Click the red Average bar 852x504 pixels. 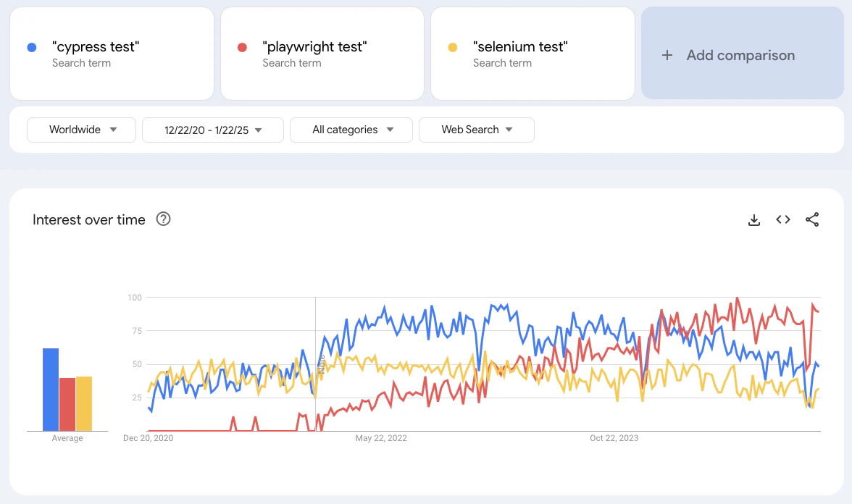pos(67,404)
